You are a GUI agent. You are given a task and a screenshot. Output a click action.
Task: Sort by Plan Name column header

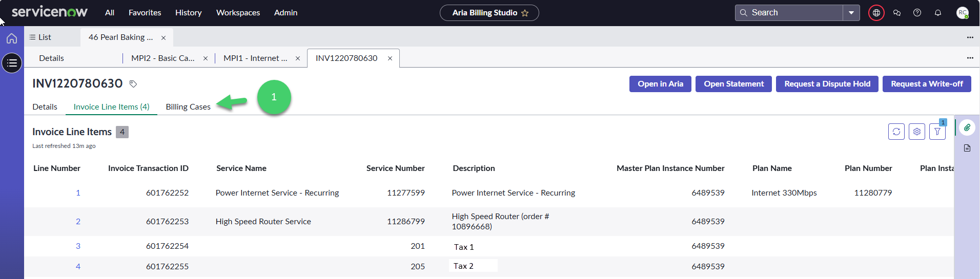(772, 168)
